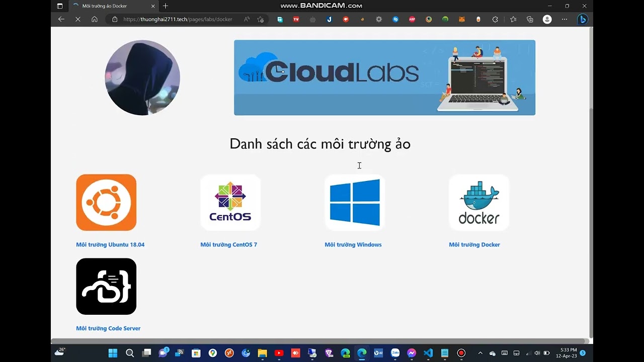The image size is (644, 362).
Task: Open the Docker whale logo environment
Action: 479,203
